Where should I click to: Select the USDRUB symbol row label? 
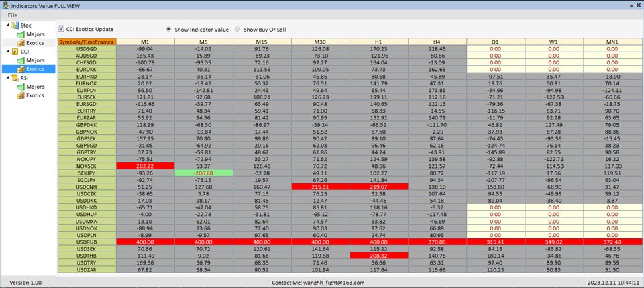tap(87, 242)
